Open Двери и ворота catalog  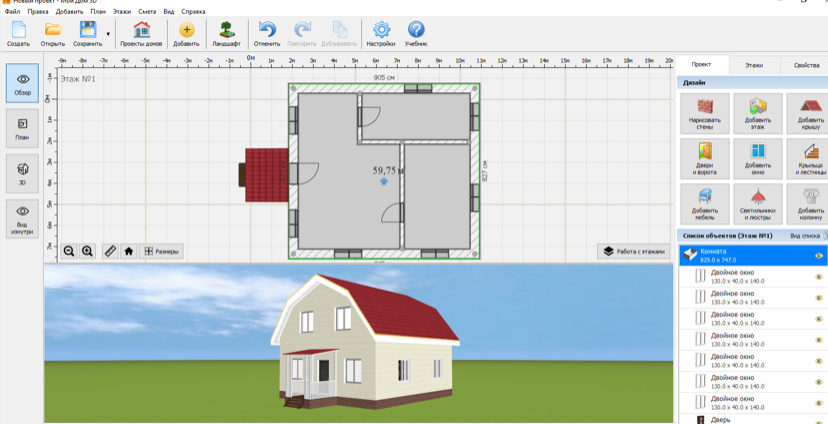(x=704, y=158)
